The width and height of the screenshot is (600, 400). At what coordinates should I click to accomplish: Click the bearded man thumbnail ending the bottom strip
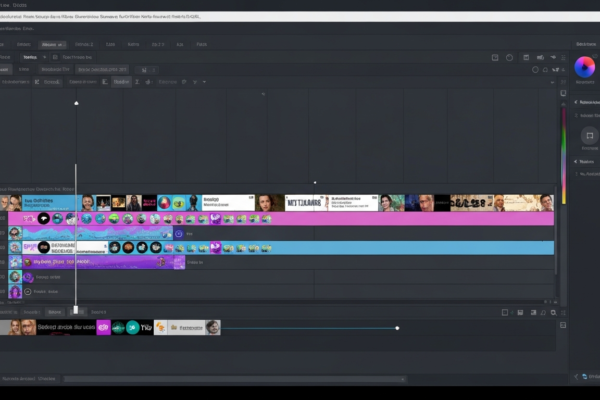(213, 328)
